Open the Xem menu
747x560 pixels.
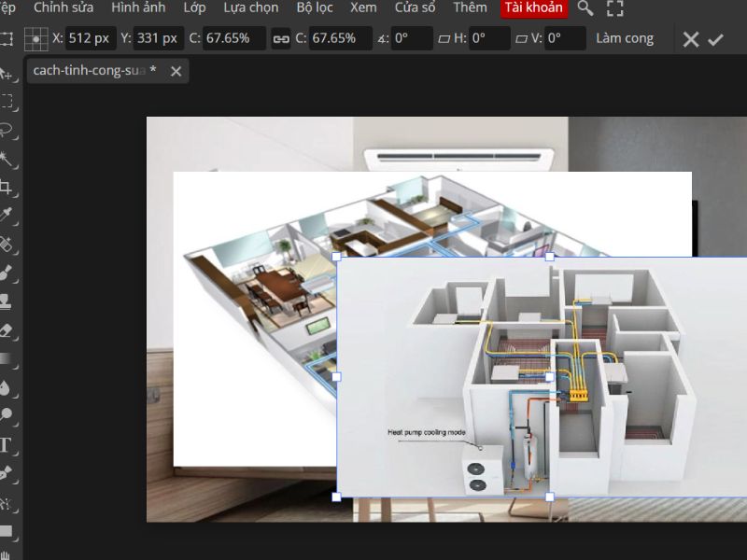(363, 7)
